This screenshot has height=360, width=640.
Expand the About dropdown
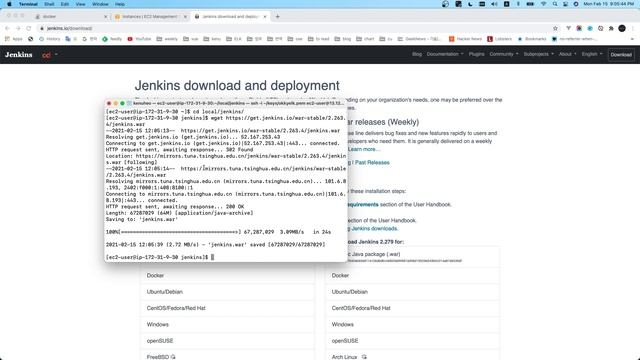(567, 54)
